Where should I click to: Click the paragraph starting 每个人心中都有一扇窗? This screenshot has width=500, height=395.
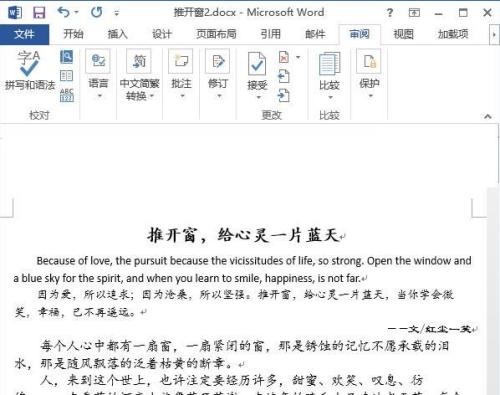point(231,355)
